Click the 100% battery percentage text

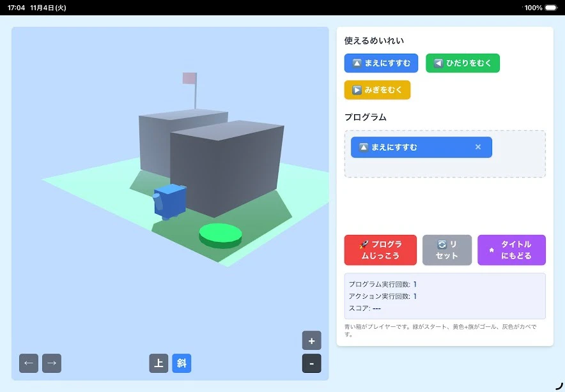click(533, 8)
